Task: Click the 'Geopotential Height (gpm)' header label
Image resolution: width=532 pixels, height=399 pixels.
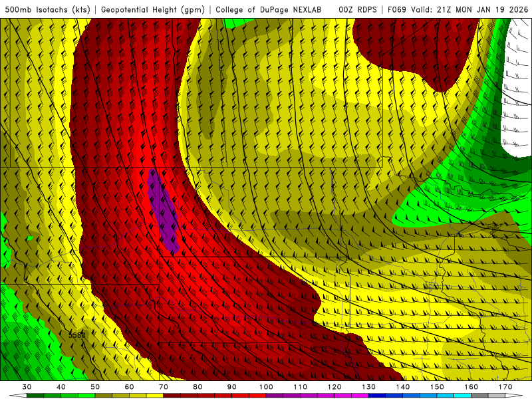Action: coord(153,9)
